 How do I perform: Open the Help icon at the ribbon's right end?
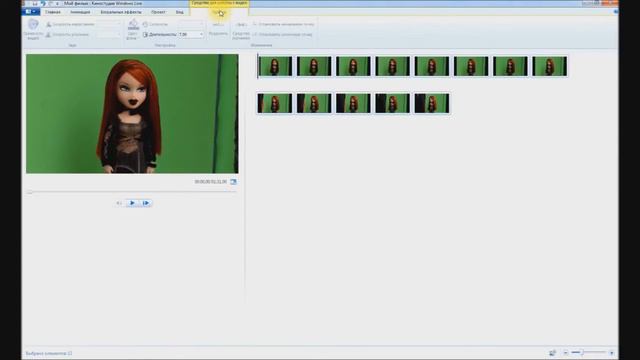point(615,12)
